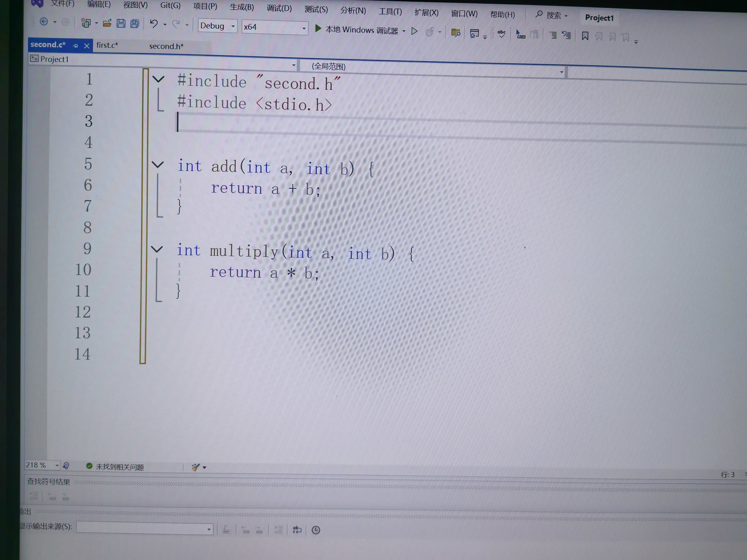Switch to the first.c tab

pos(107,45)
